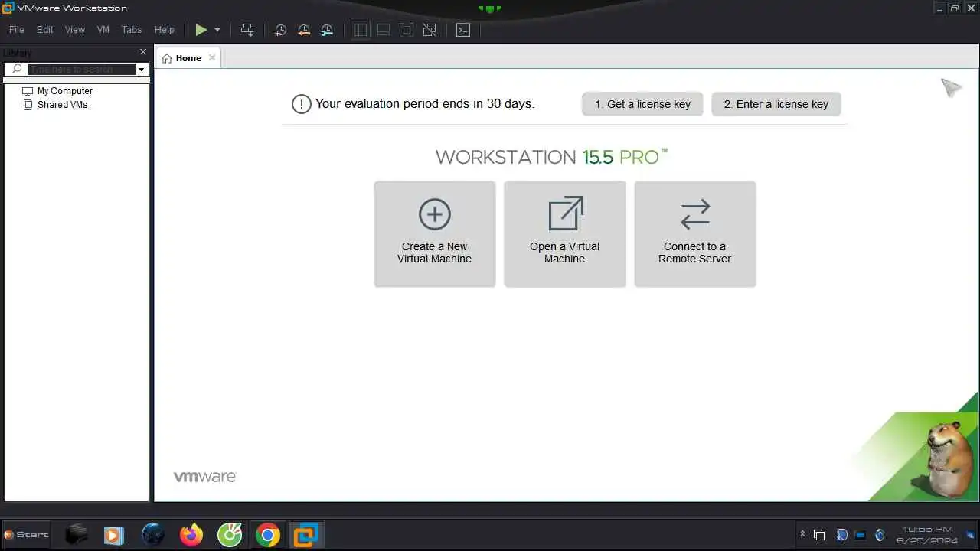The width and height of the screenshot is (980, 551).
Task: Click the VMware Workstation taskbar icon
Action: [x=306, y=535]
